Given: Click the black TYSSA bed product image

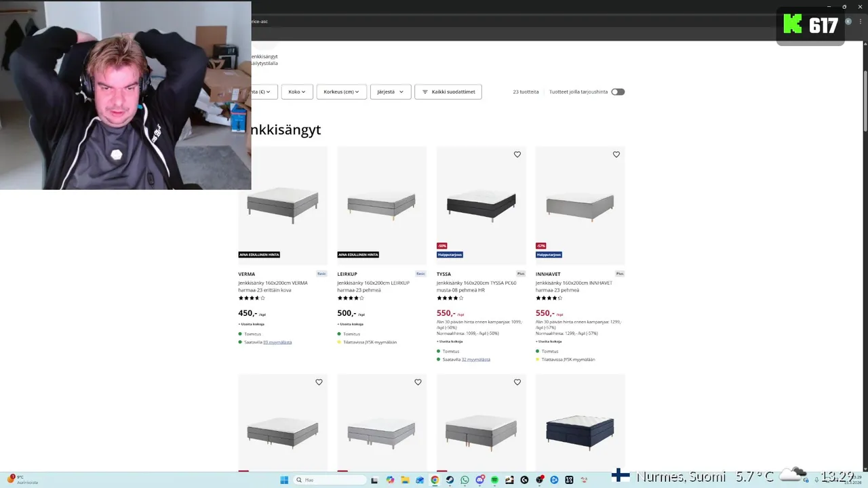Looking at the screenshot, I should [481, 205].
